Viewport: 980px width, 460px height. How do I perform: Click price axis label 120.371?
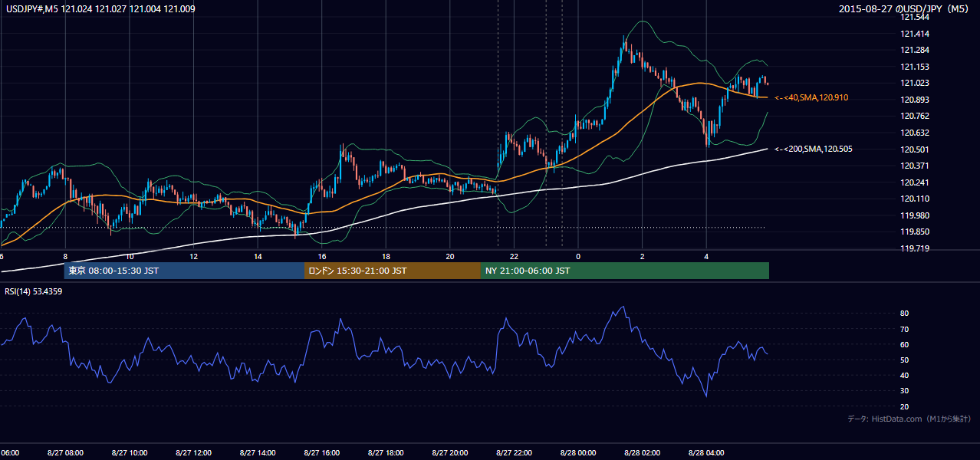[914, 166]
